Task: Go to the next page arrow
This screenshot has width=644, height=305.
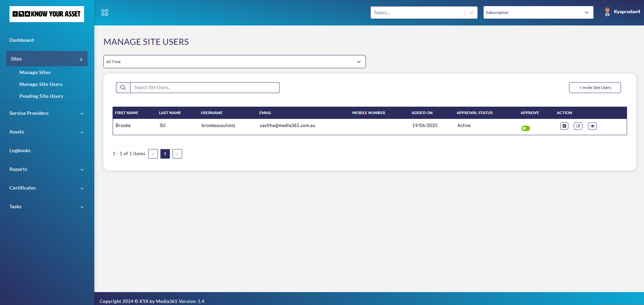Action: (x=177, y=154)
